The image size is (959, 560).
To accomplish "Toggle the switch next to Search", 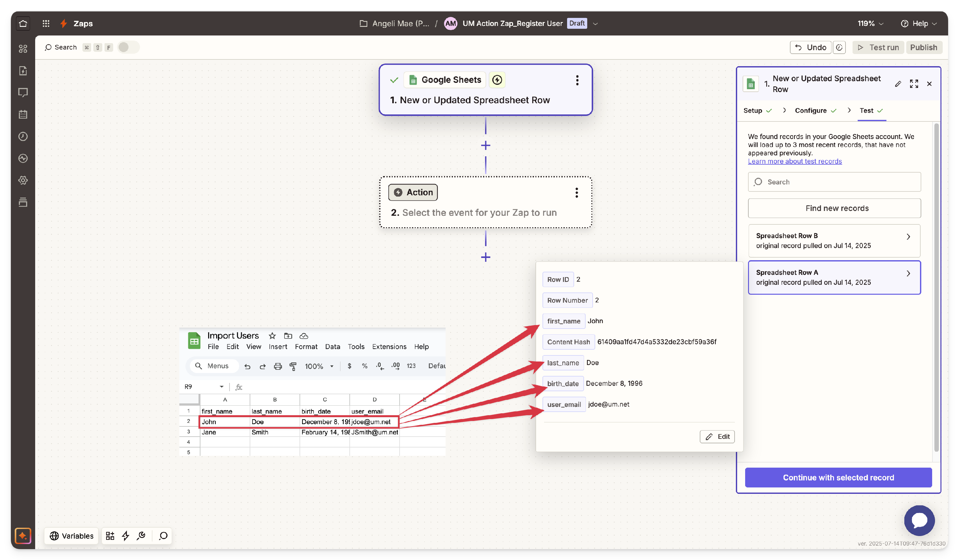I will [x=128, y=47].
